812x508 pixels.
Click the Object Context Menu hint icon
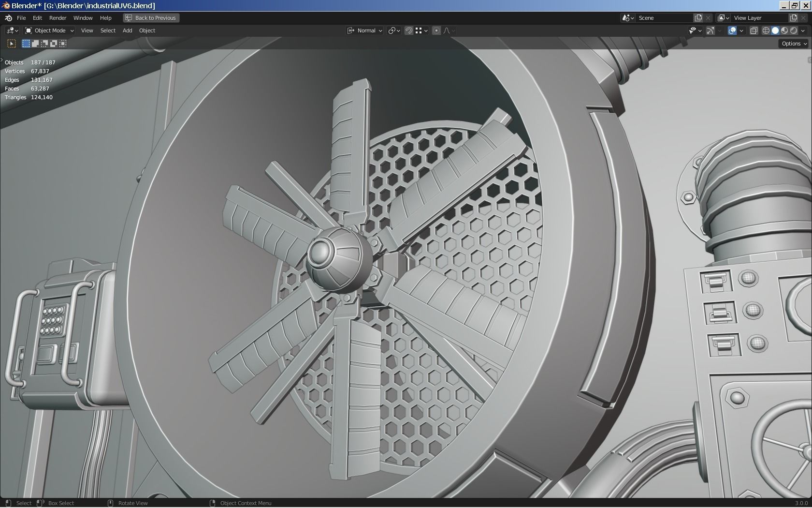pyautogui.click(x=212, y=503)
